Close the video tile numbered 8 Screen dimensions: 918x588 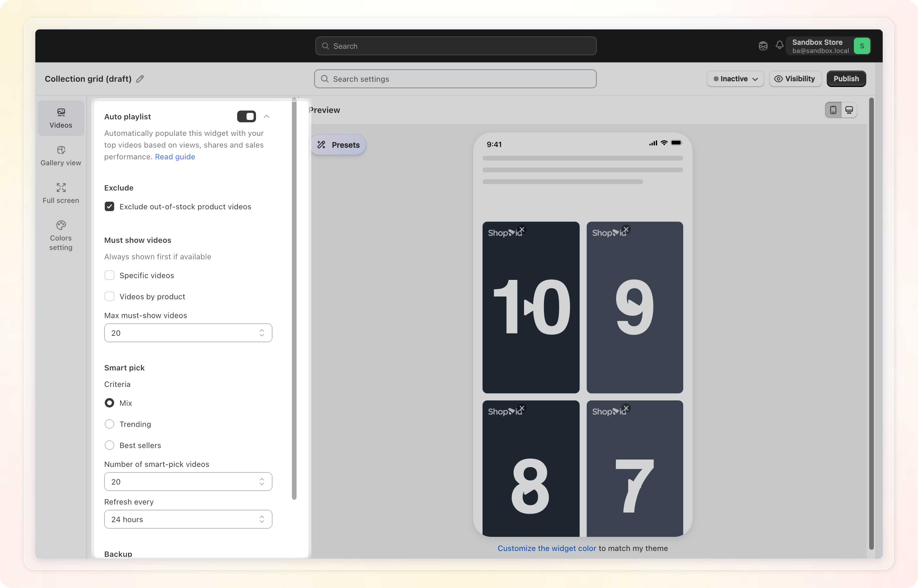[x=522, y=408]
